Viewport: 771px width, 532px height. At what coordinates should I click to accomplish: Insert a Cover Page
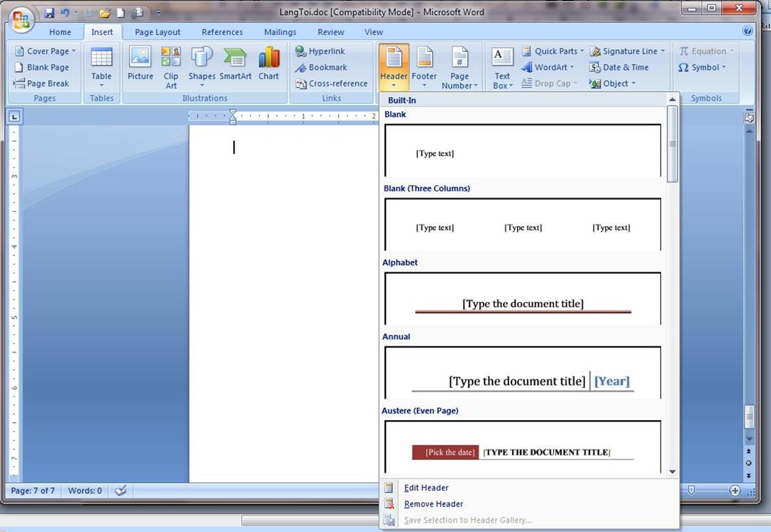point(45,51)
